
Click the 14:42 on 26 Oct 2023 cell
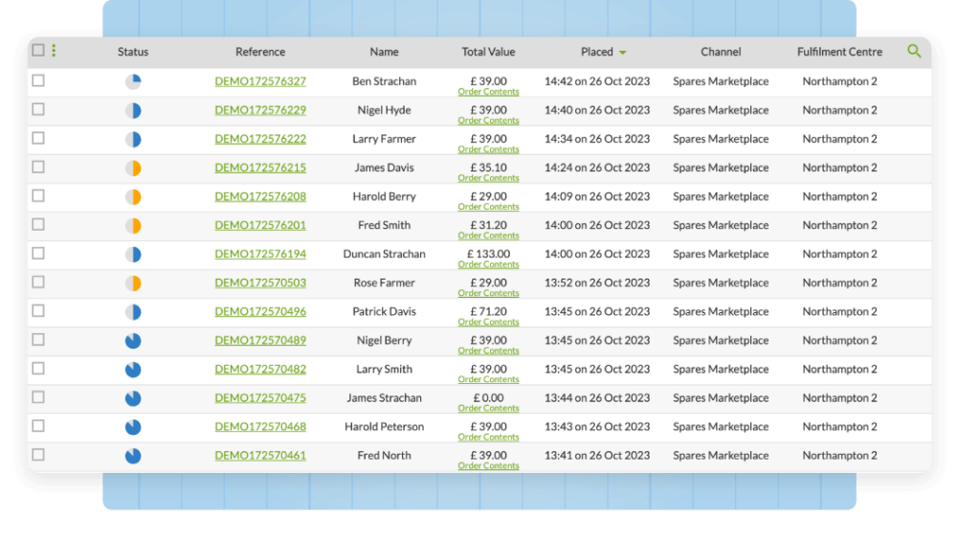(597, 81)
